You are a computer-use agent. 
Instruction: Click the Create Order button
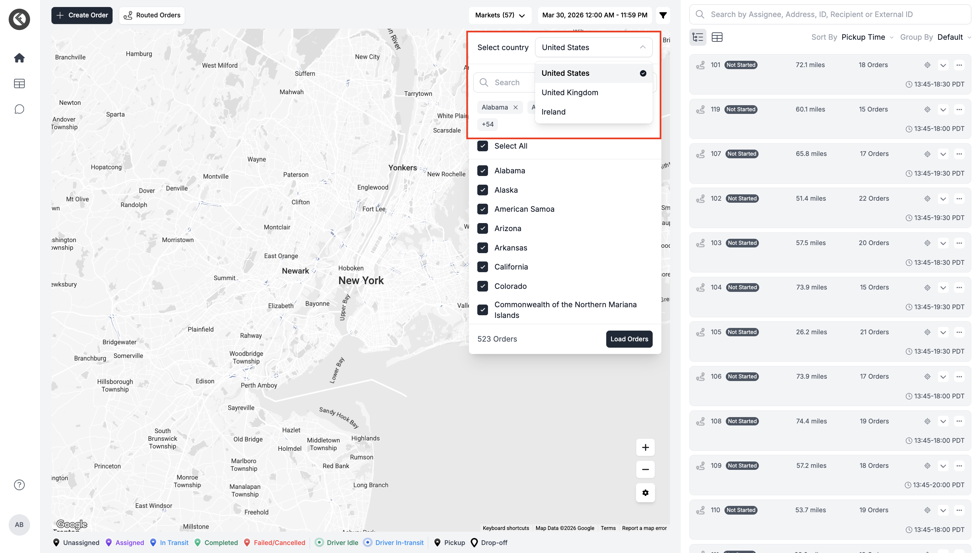82,15
